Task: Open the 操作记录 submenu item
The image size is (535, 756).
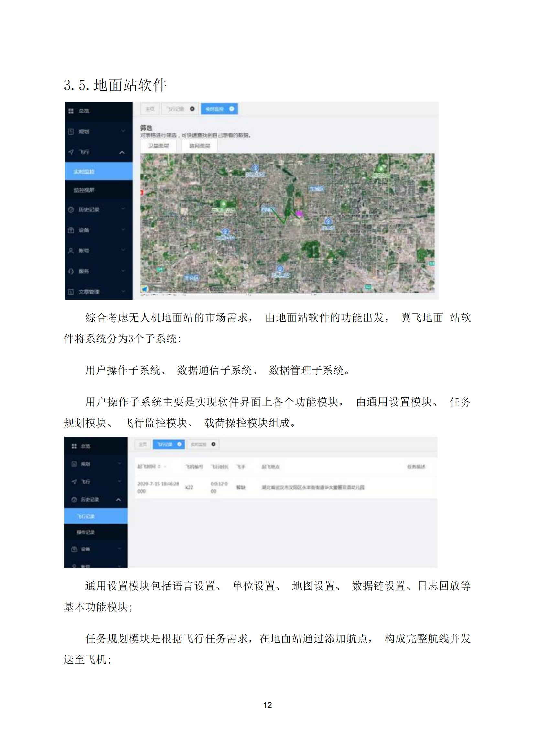Action: click(x=86, y=532)
